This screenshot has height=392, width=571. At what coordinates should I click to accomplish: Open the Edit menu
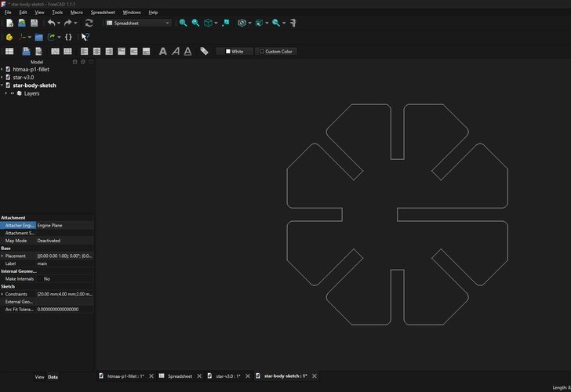23,13
